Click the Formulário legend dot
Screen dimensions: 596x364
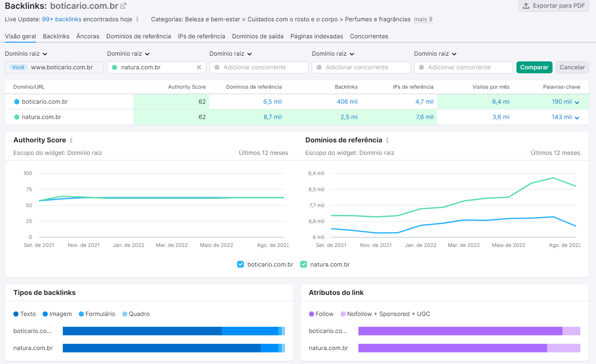[81, 314]
